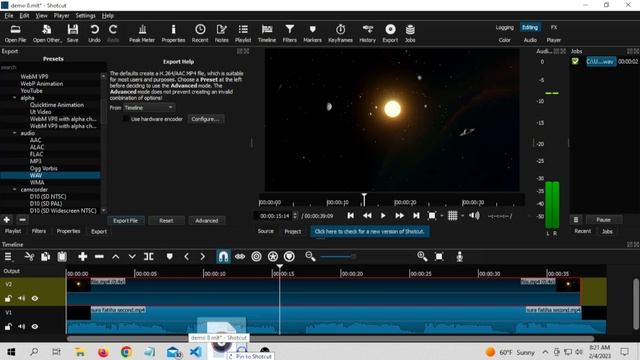The width and height of the screenshot is (640, 360).
Task: Open the Playlist panel from the toolbar
Action: click(x=243, y=33)
